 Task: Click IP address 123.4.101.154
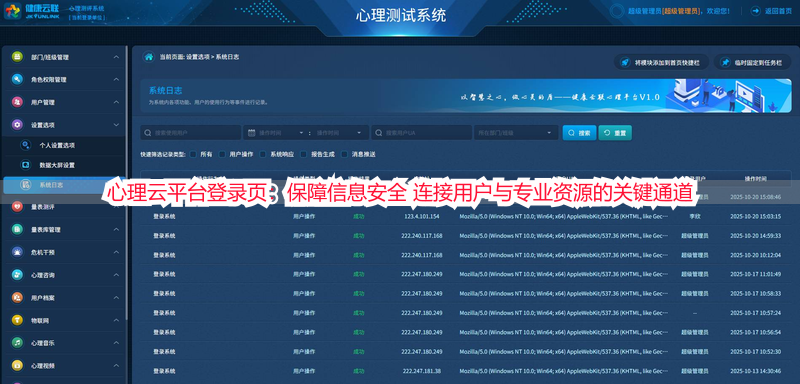(x=421, y=216)
